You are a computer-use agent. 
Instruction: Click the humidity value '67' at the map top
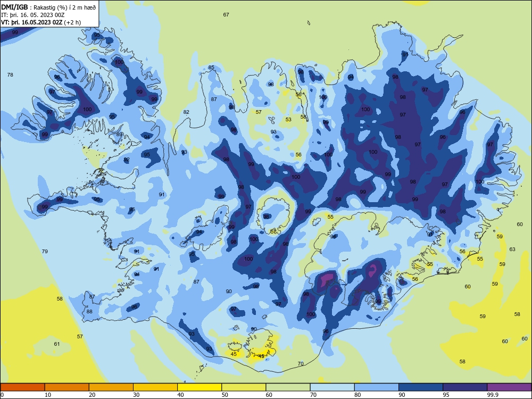[x=226, y=14]
